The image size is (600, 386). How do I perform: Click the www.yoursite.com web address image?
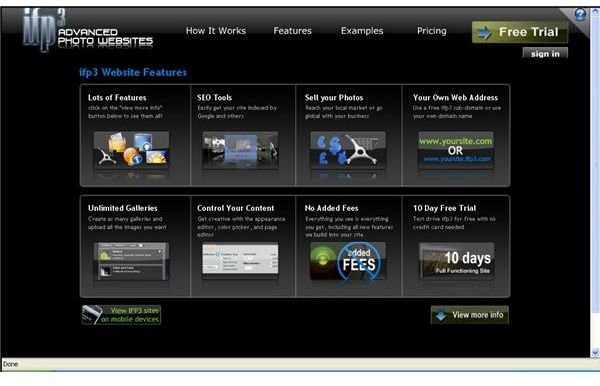(x=455, y=150)
